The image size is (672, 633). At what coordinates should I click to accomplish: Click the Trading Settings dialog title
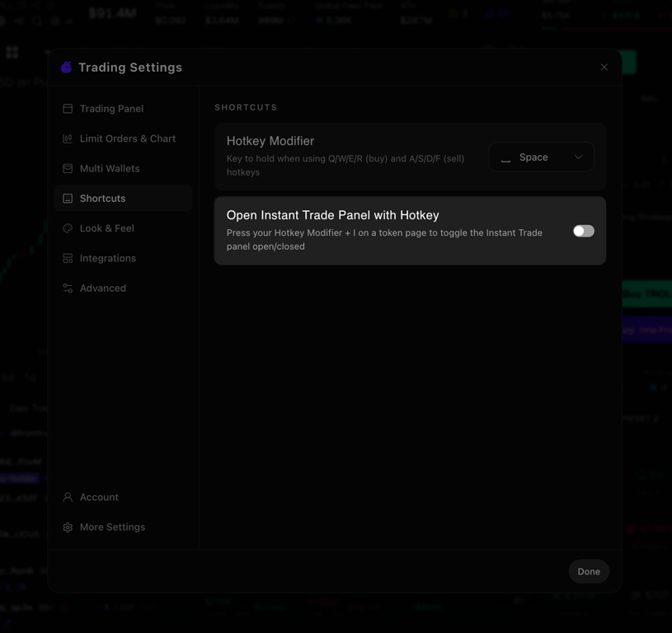[x=130, y=68]
